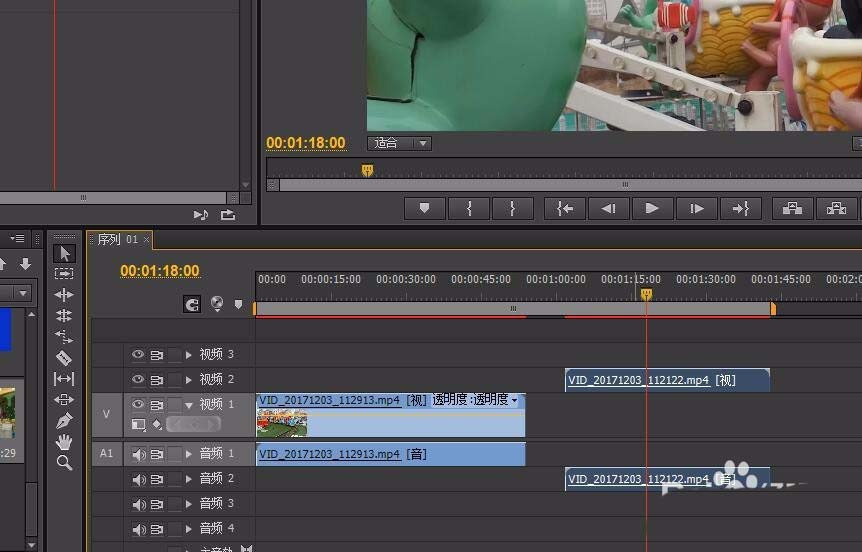
Task: Select the Razor tool
Action: (x=64, y=358)
